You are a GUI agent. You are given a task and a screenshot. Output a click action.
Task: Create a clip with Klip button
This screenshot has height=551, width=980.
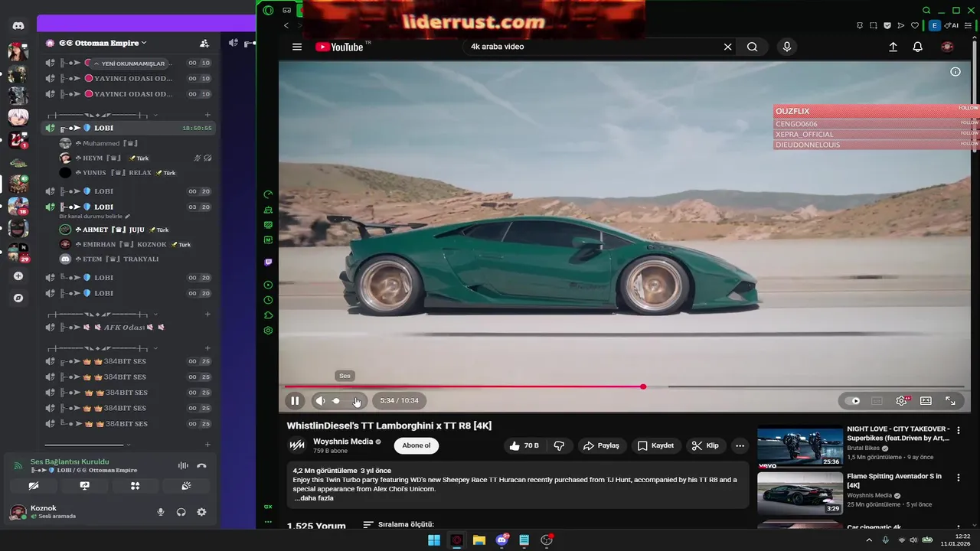(705, 445)
